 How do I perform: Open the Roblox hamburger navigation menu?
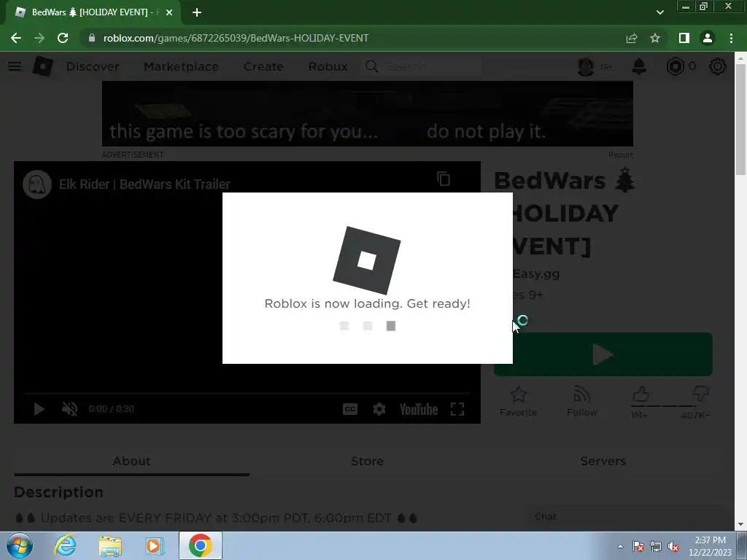[15, 66]
